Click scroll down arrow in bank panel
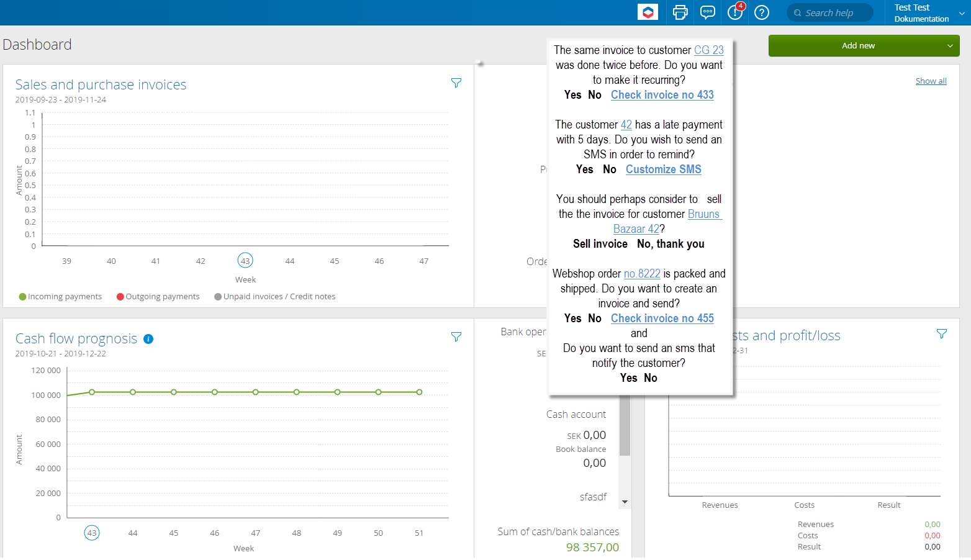This screenshot has width=971, height=560. pyautogui.click(x=625, y=502)
